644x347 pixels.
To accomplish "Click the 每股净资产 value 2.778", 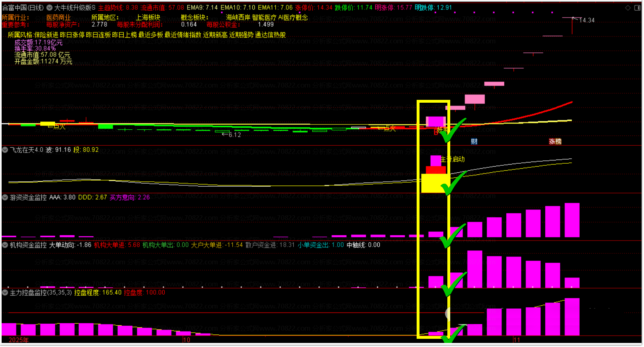I will pos(100,25).
